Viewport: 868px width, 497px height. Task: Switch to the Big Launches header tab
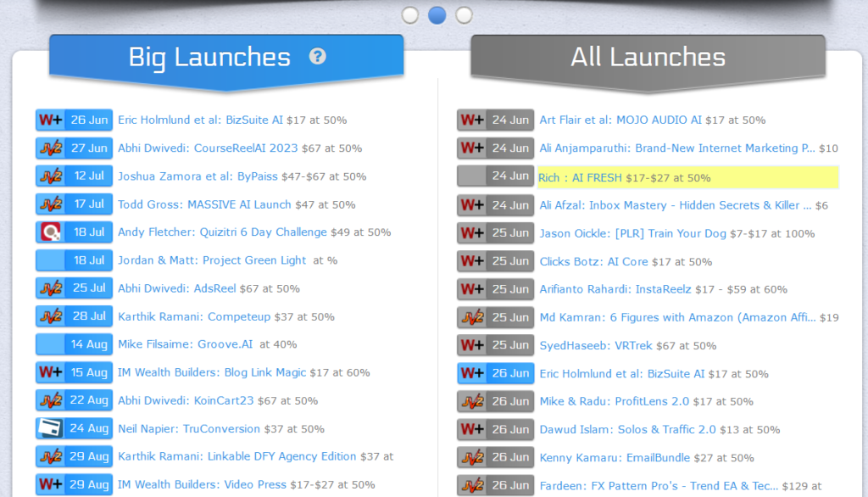(x=226, y=60)
